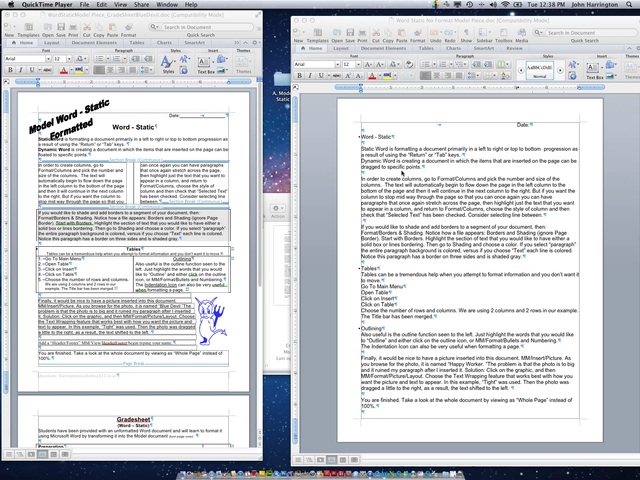This screenshot has height=480, width=640.
Task: Click Redo icon in right window toolbar
Action: pyautogui.click(x=450, y=33)
